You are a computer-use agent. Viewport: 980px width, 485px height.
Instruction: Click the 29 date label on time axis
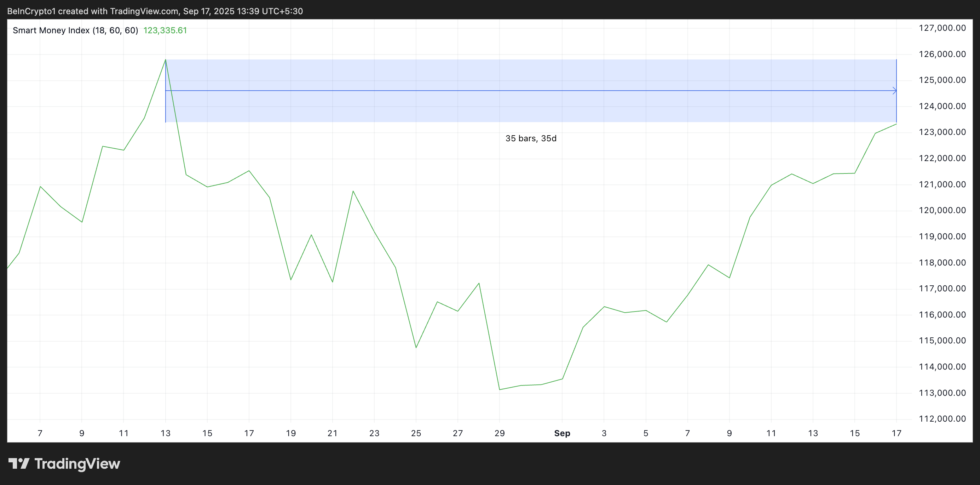(500, 433)
